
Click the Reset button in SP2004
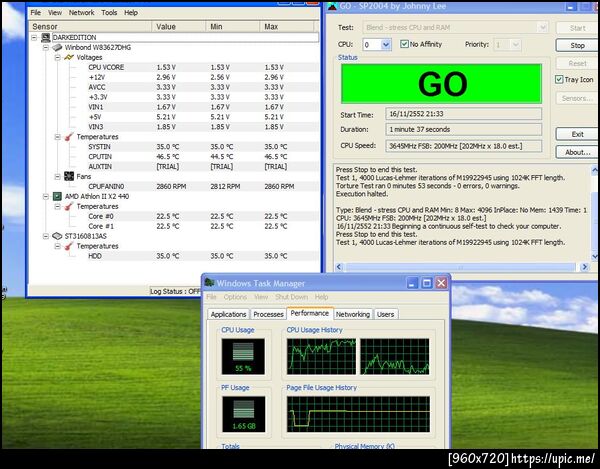pyautogui.click(x=577, y=63)
